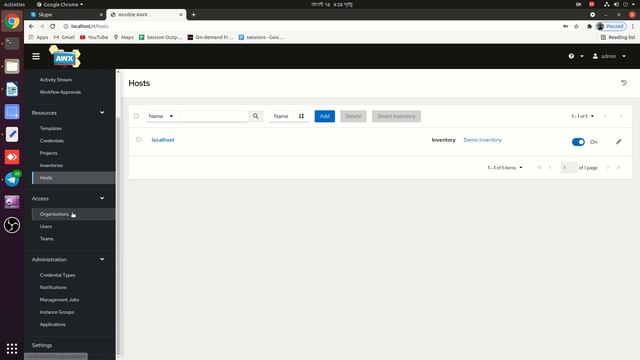The width and height of the screenshot is (640, 360).
Task: Open top pagination 1-1 of 1 dropdown
Action: coord(582,116)
